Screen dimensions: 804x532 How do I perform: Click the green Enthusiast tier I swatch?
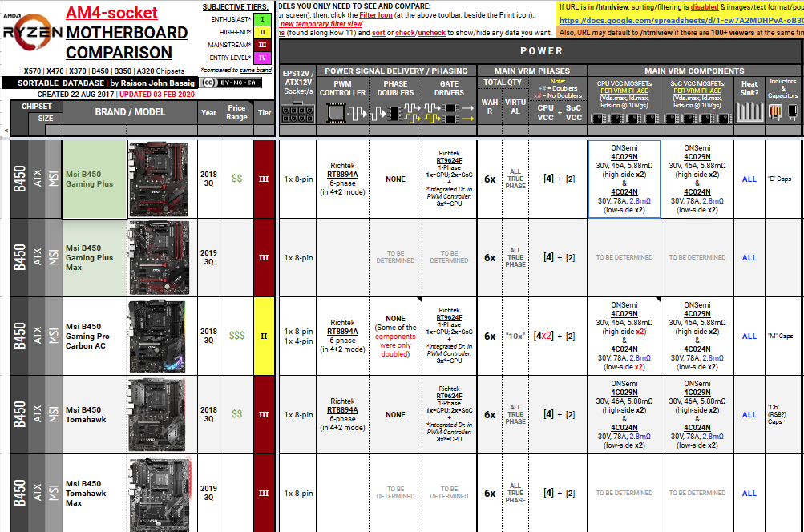pos(263,19)
